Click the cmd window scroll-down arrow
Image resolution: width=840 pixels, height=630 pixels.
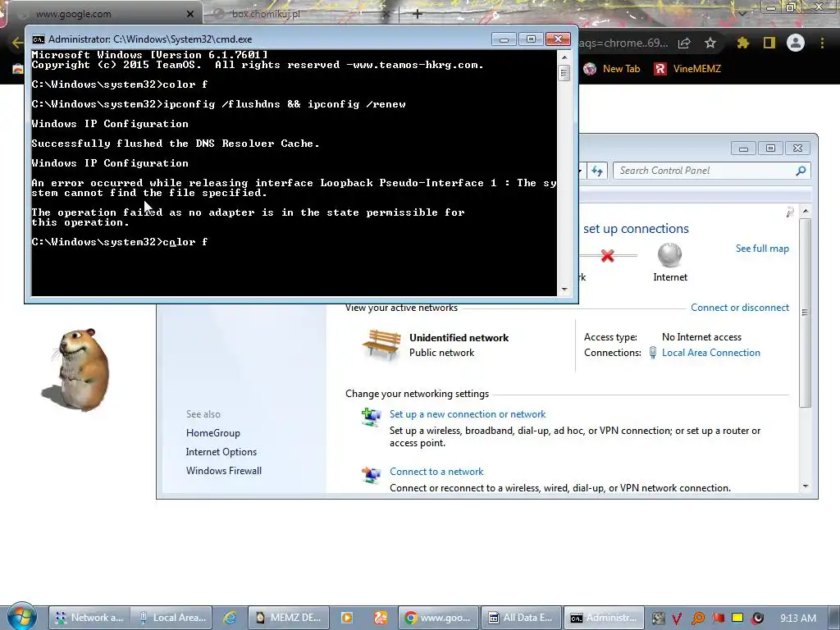point(564,290)
